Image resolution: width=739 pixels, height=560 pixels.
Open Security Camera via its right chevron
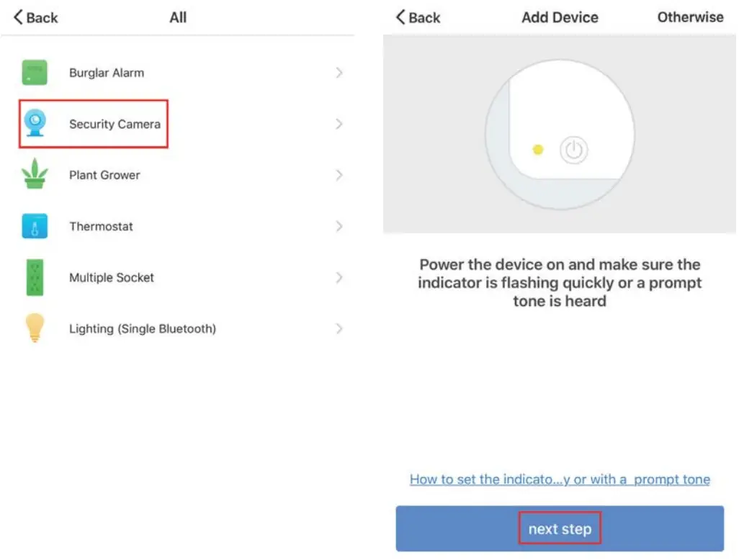[x=339, y=124]
